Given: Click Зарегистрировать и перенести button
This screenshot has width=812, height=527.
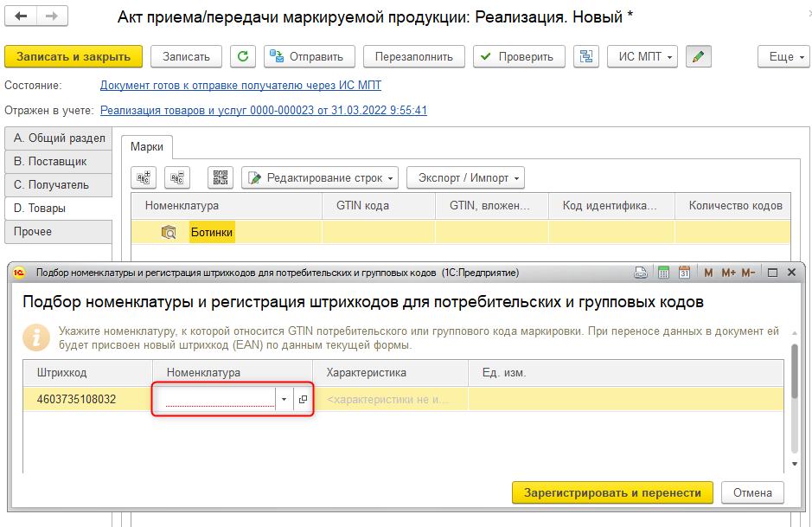Looking at the screenshot, I should [612, 492].
